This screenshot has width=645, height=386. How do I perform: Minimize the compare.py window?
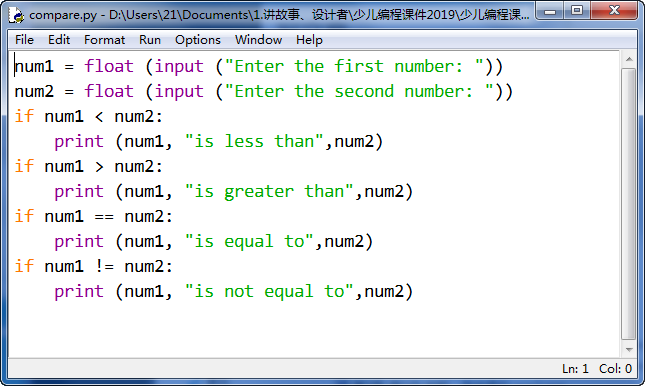point(550,12)
